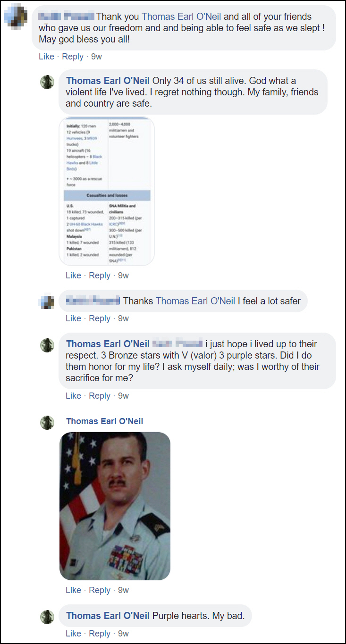346x644 pixels.
Task: Open the soldier portrait photo
Action: [115, 506]
